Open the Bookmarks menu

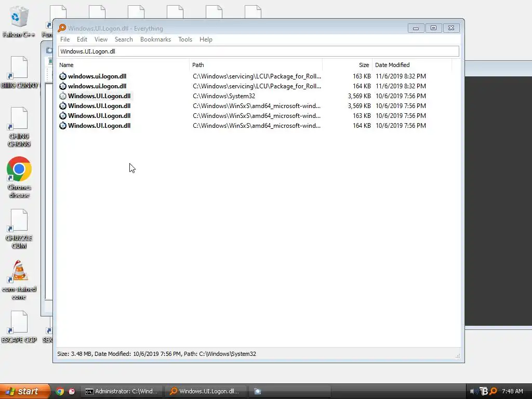[x=155, y=39]
